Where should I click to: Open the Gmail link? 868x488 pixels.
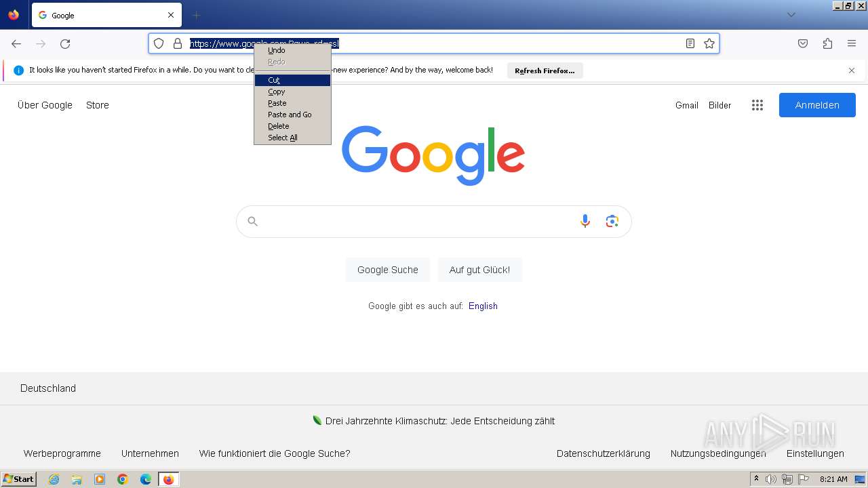pos(687,105)
